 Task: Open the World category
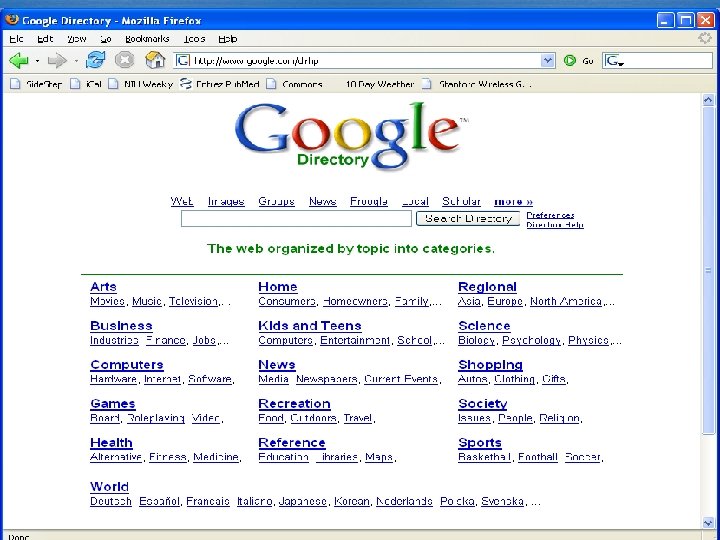(x=109, y=487)
